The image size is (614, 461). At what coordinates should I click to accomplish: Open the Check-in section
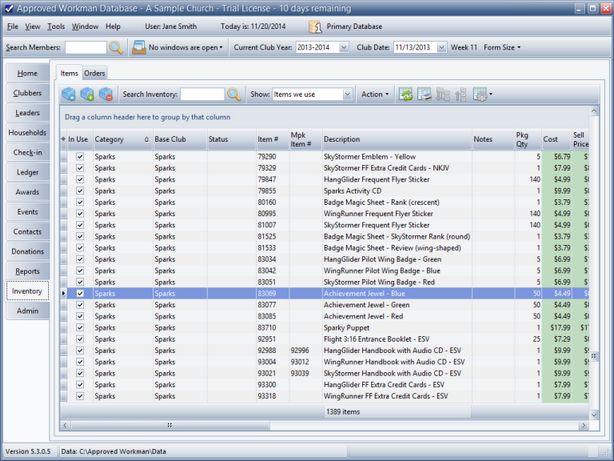[27, 152]
